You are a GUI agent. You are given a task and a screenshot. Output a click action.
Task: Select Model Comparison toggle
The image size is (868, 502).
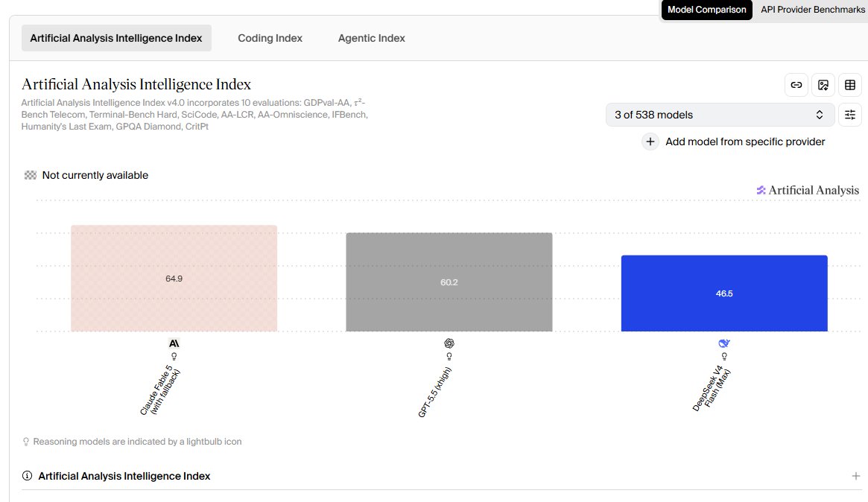click(x=706, y=10)
